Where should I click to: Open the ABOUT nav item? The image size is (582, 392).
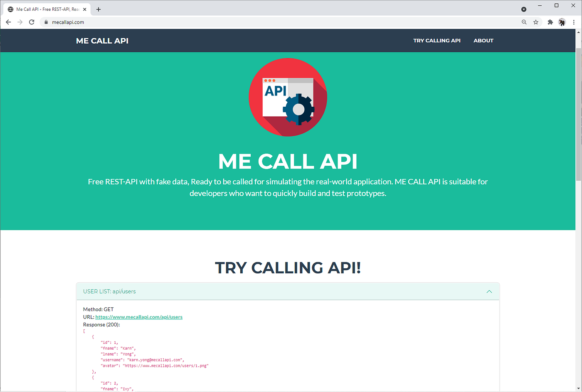coord(483,41)
